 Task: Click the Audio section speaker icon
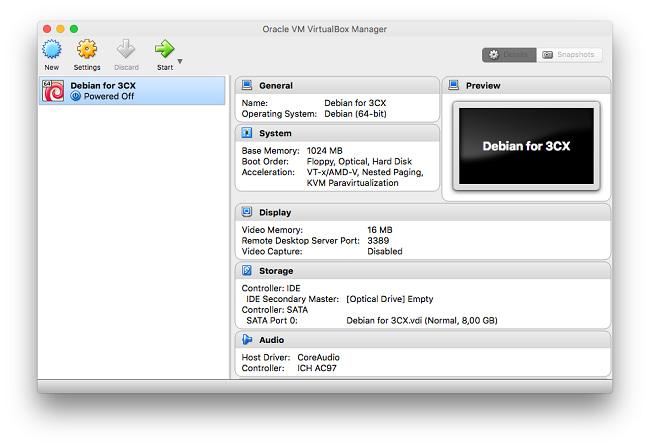pos(247,340)
